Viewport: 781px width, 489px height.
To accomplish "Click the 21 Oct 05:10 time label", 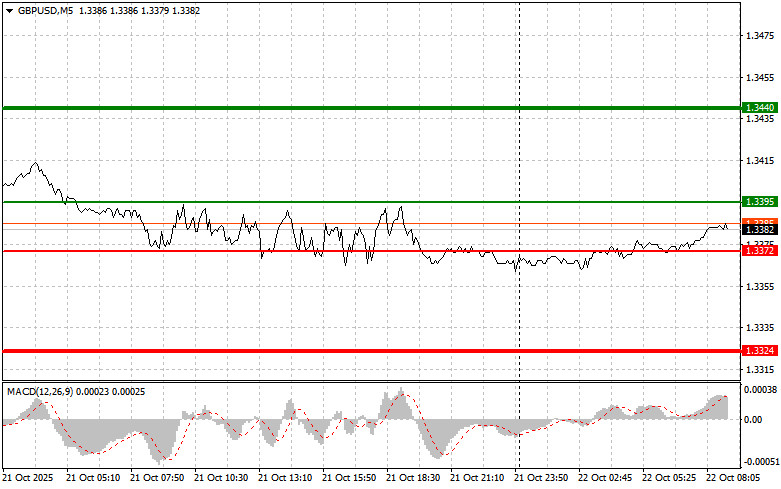I will (x=93, y=478).
